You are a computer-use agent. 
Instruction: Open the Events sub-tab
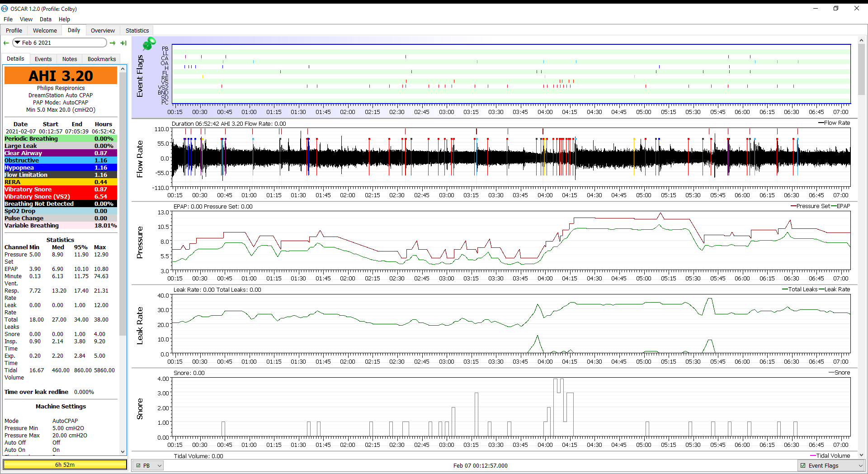(x=43, y=59)
